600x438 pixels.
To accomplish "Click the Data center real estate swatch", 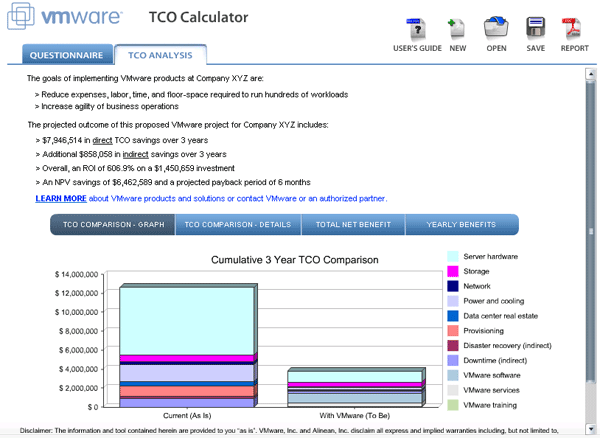I will (453, 316).
